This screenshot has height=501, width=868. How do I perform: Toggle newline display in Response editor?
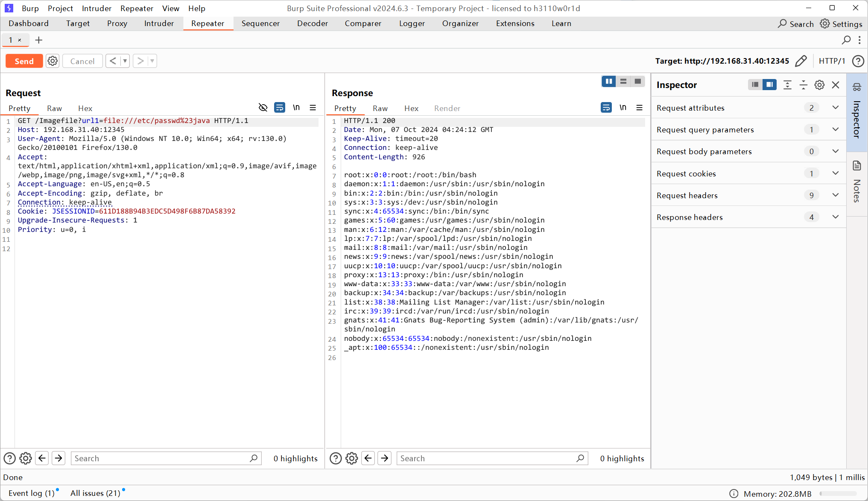(623, 108)
